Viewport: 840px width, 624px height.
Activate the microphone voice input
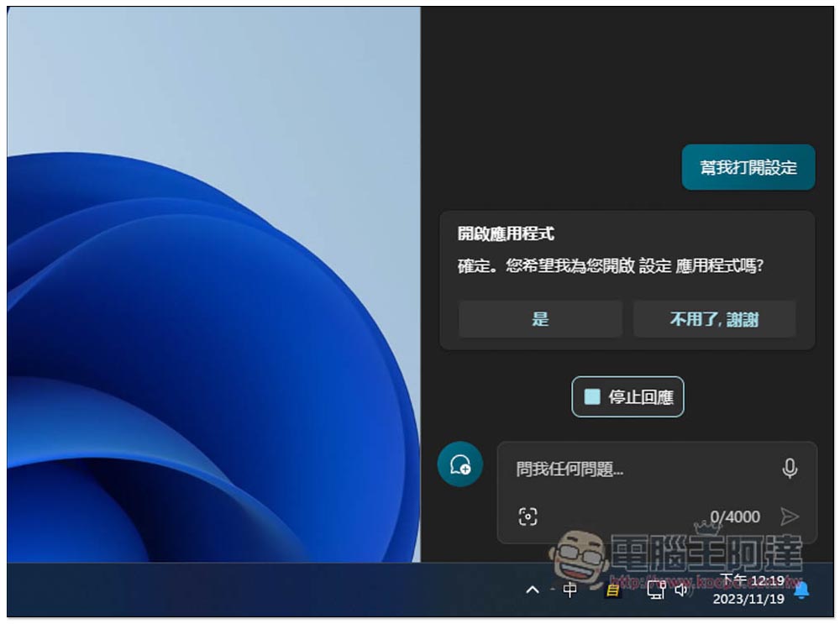(789, 468)
